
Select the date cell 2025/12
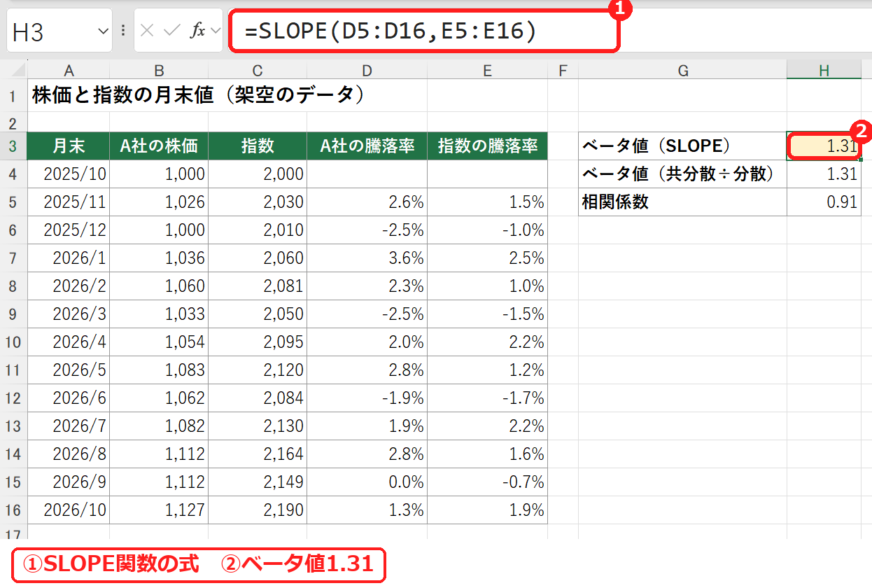69,230
